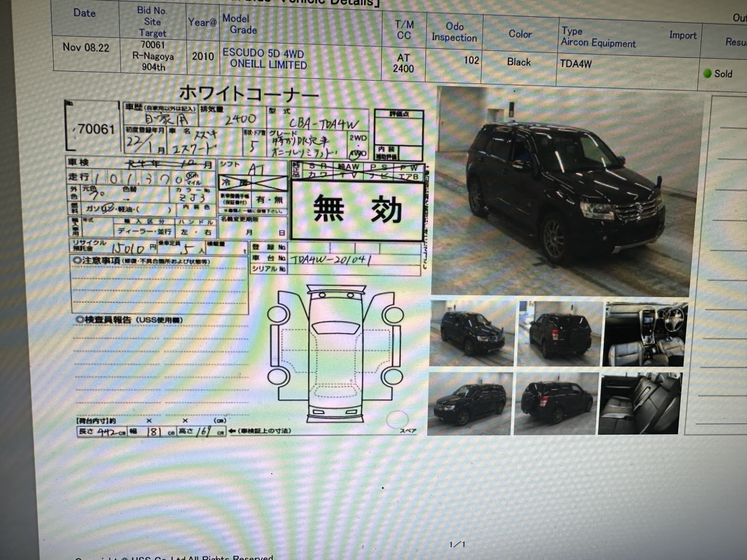Click the grade ONEILL LIMITED
This screenshot has height=560, width=747.
pos(268,64)
